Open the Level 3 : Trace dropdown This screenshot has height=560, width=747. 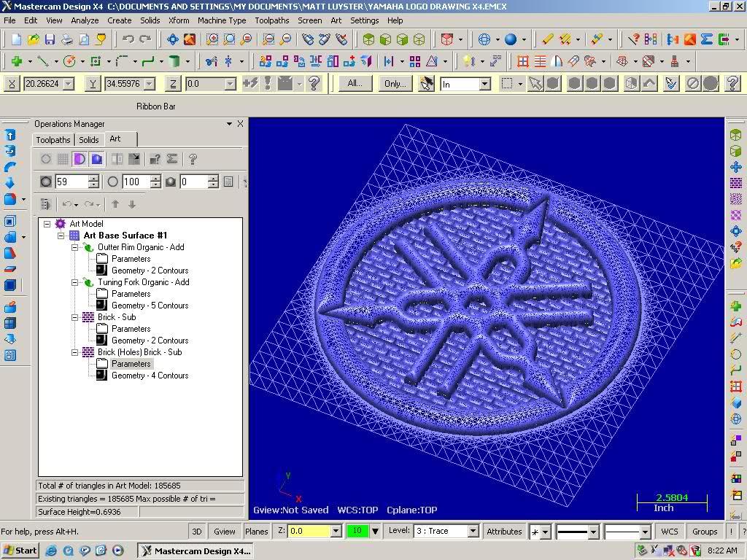[473, 531]
